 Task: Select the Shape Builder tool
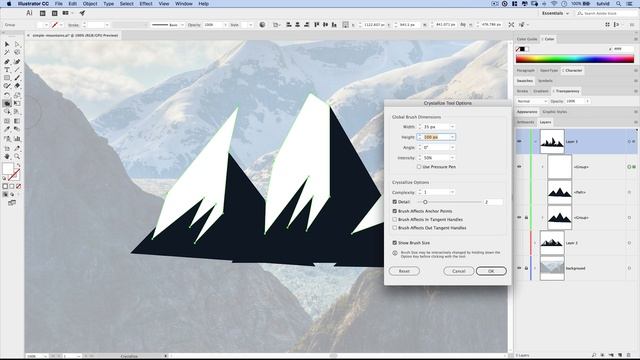pyautogui.click(x=7, y=112)
